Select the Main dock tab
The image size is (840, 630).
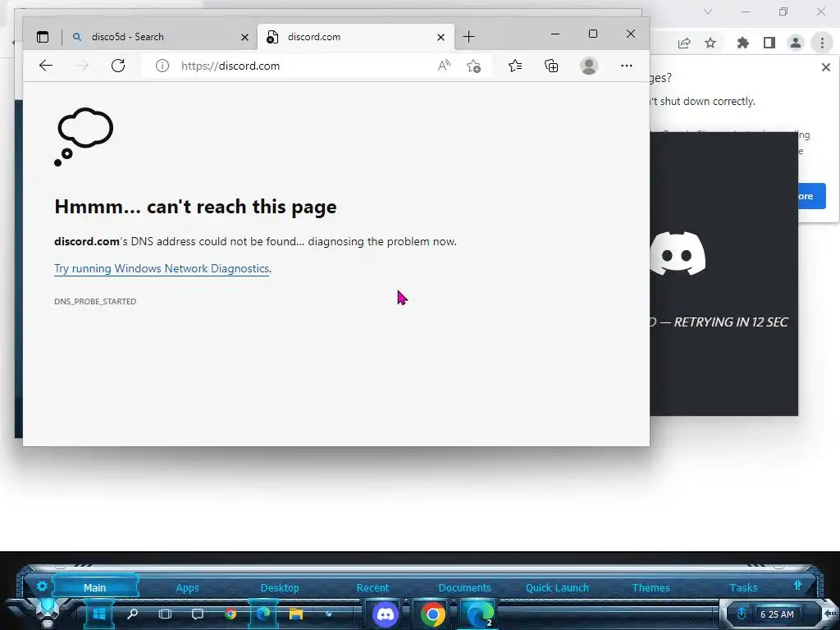pyautogui.click(x=95, y=587)
